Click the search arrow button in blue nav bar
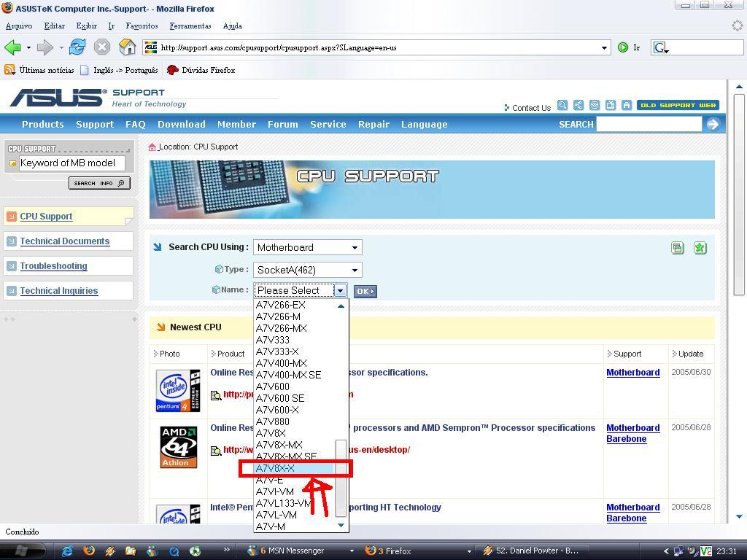747x560 pixels. coord(713,124)
